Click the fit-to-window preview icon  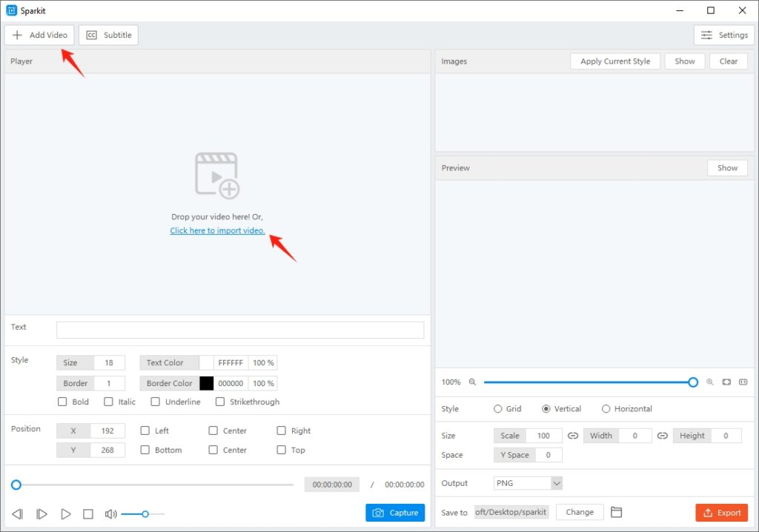(x=726, y=382)
